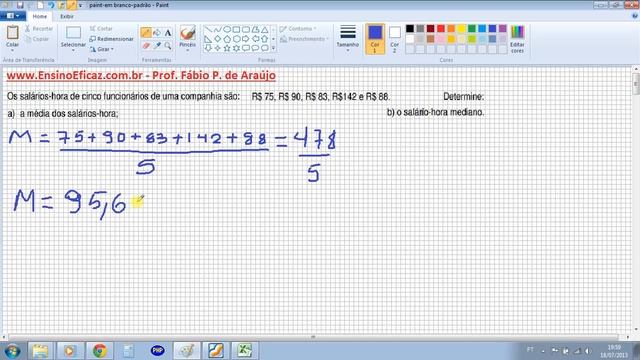Screen dimensions: 640x360
Task: Click Undo arrow in quick access toolbar
Action: click(51, 5)
